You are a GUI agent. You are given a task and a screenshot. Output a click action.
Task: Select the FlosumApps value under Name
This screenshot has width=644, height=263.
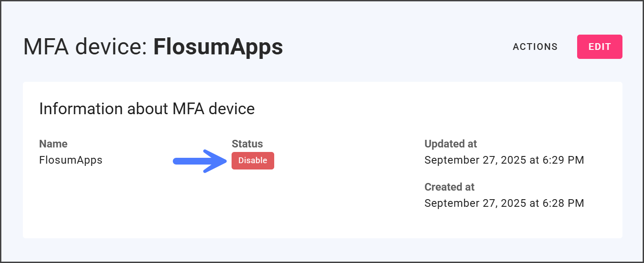tap(71, 160)
